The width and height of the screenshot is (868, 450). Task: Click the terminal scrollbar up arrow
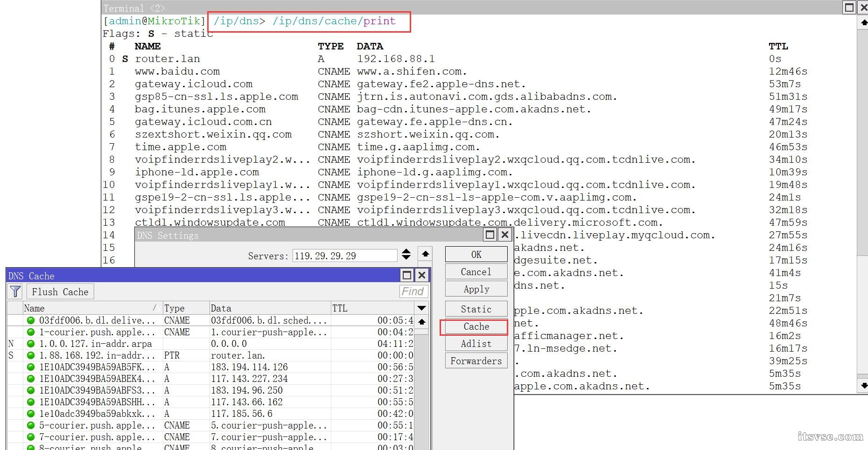[863, 22]
